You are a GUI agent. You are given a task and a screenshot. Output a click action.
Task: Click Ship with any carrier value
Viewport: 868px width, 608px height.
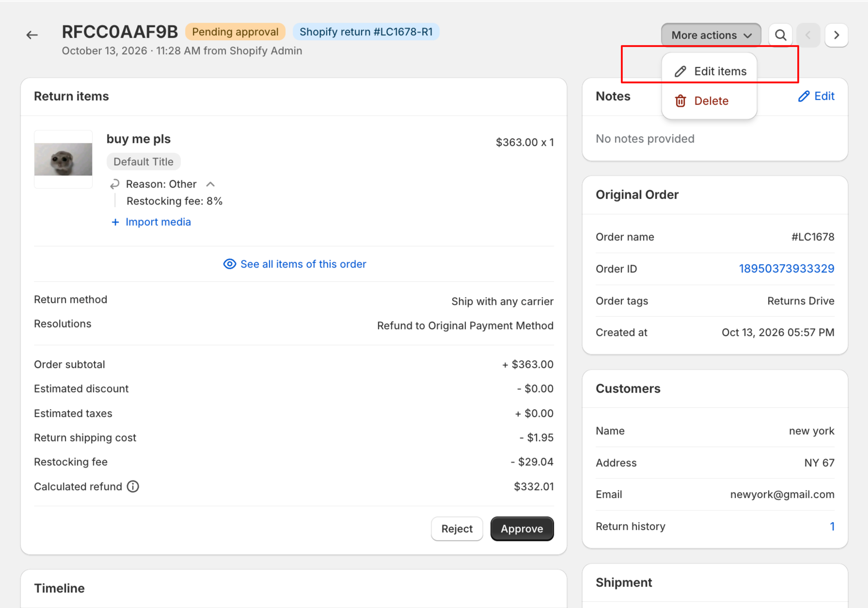pos(502,302)
